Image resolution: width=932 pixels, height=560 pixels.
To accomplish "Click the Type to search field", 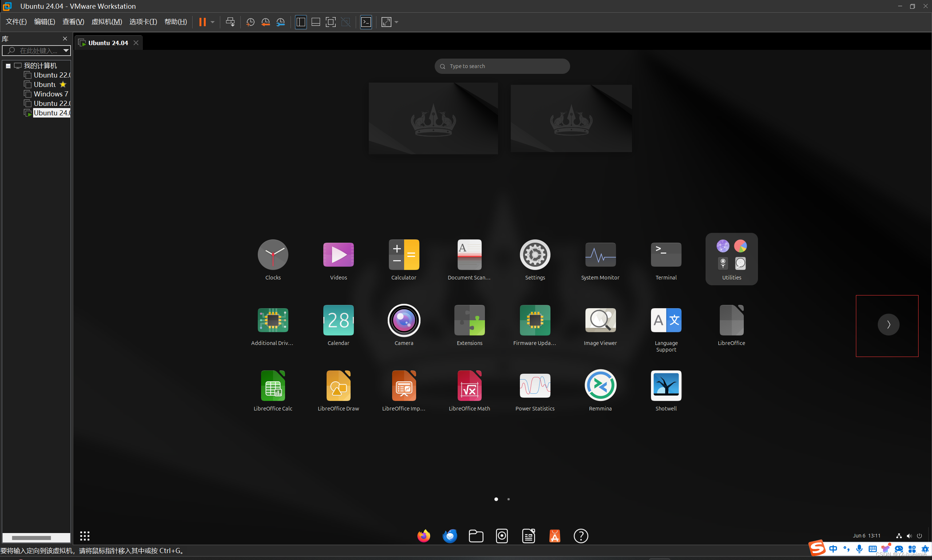I will pyautogui.click(x=502, y=66).
